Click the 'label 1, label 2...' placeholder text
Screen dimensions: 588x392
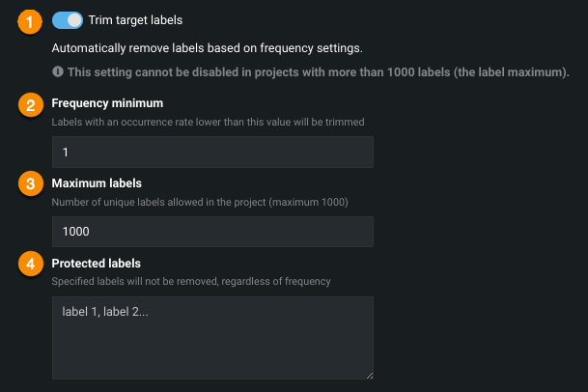(x=102, y=313)
